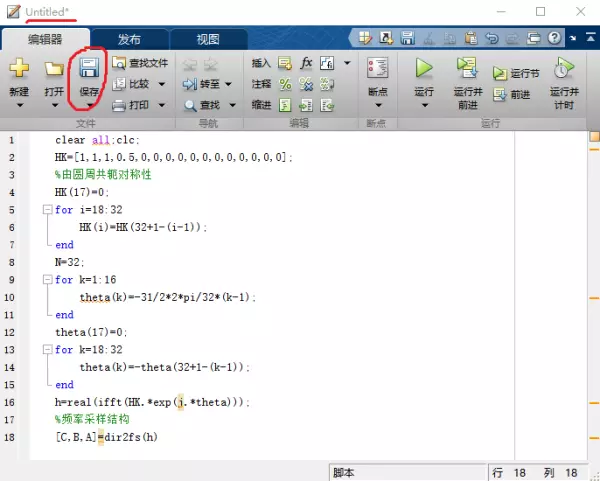Viewport: 600px width, 481px height.
Task: Click the comment "%频率采样结构"
Action: [x=92, y=419]
